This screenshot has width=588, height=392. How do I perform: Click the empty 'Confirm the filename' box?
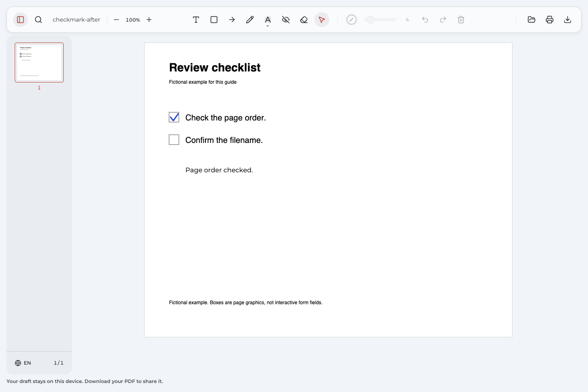(174, 140)
